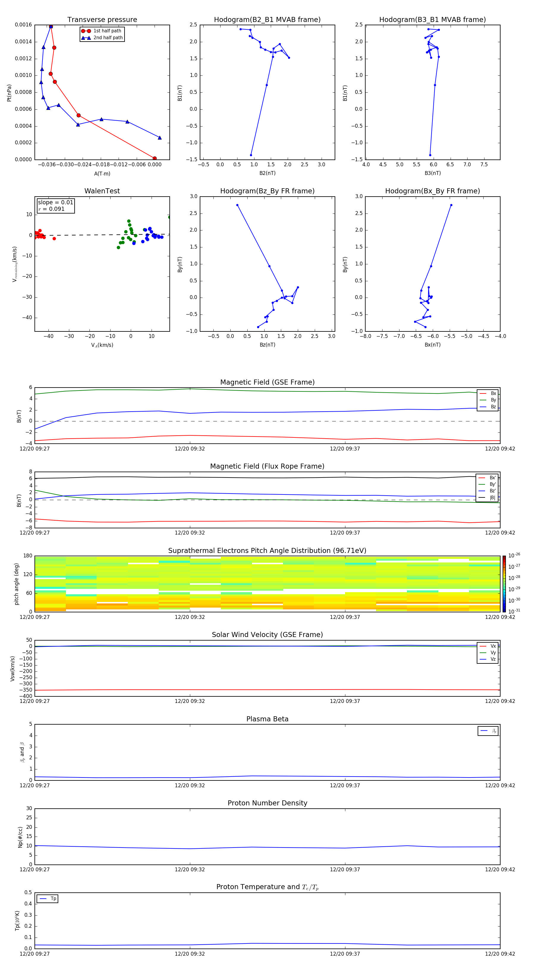The image size is (535, 980).
Task: Click 'Tp' legend in the temperature plot
Action: pos(48,899)
